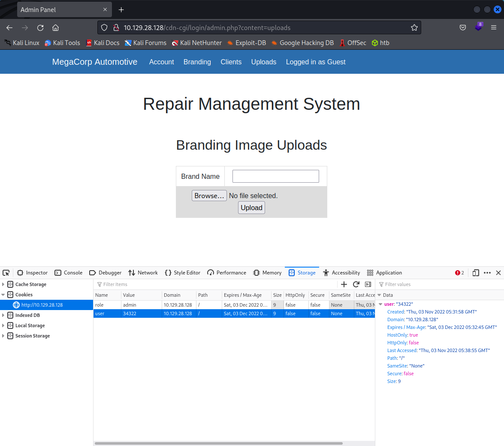The height and width of the screenshot is (446, 504).
Task: Add a new cookie with plus icon
Action: pos(344,284)
